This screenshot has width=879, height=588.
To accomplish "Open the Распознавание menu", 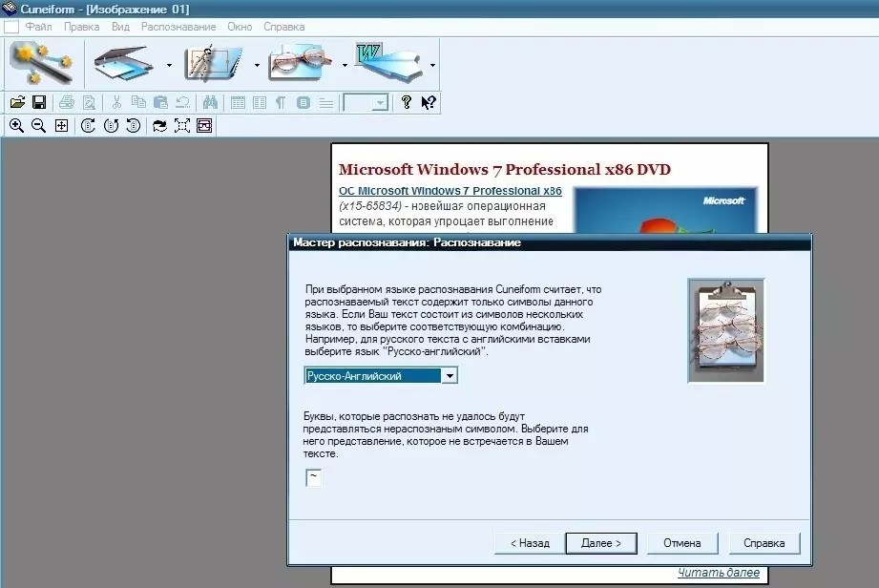I will tap(178, 27).
